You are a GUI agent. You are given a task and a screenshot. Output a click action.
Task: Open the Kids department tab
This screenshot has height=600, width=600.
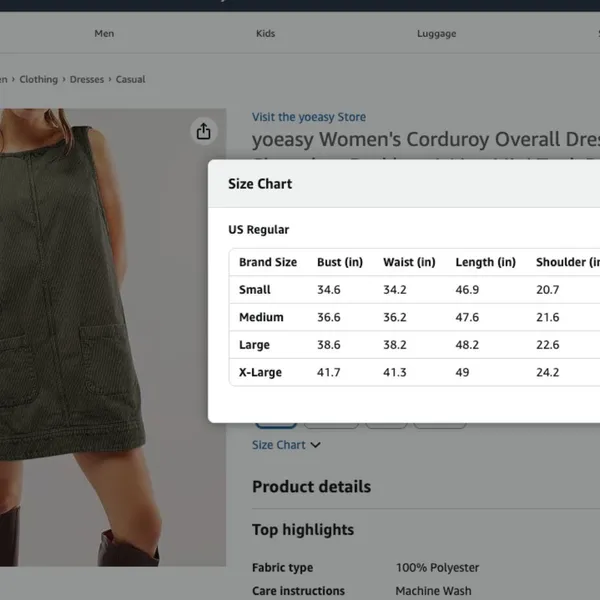[266, 33]
